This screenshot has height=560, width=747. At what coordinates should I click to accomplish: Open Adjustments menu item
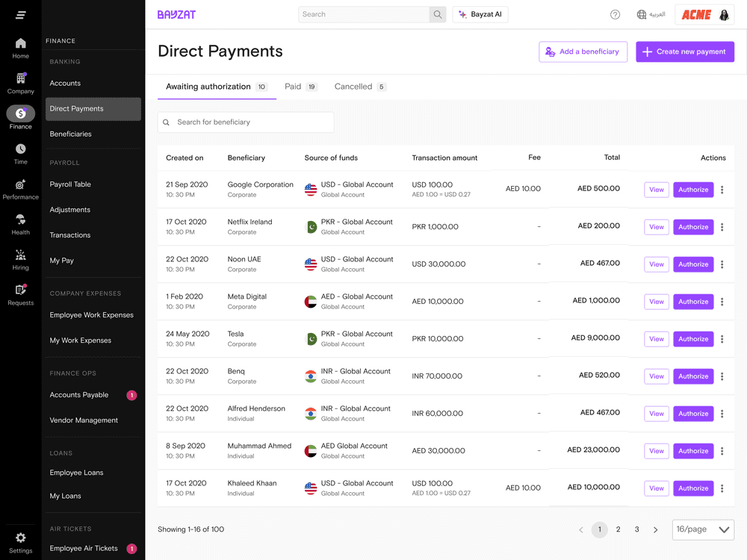(69, 210)
